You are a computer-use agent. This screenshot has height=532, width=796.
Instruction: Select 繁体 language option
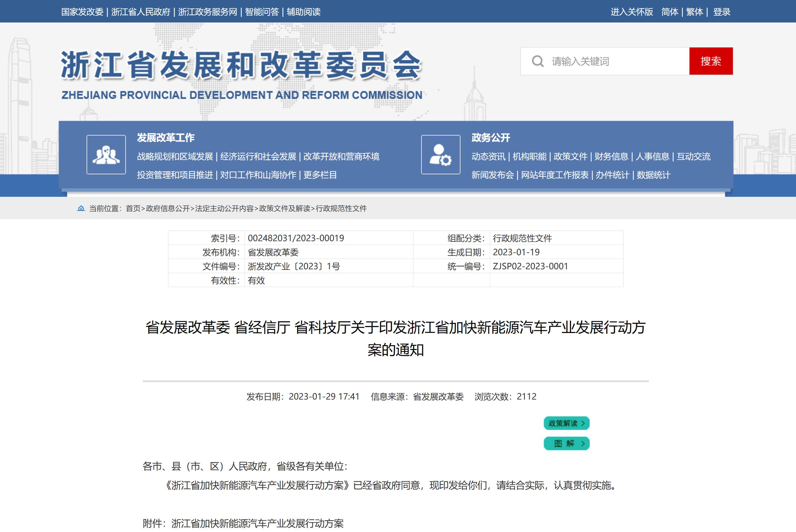694,12
